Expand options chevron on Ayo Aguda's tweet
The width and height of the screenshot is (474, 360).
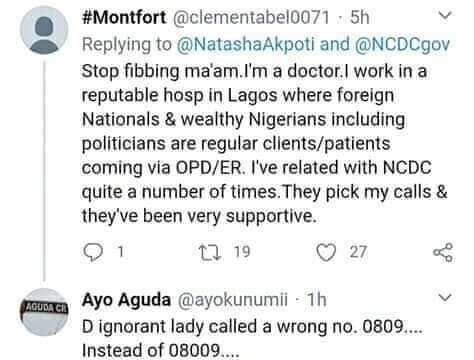click(x=445, y=297)
